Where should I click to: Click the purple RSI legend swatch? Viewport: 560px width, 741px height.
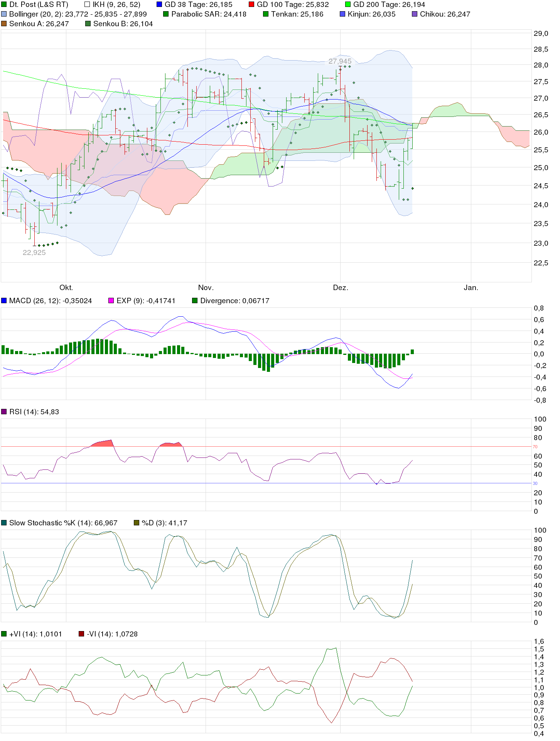pos(4,412)
